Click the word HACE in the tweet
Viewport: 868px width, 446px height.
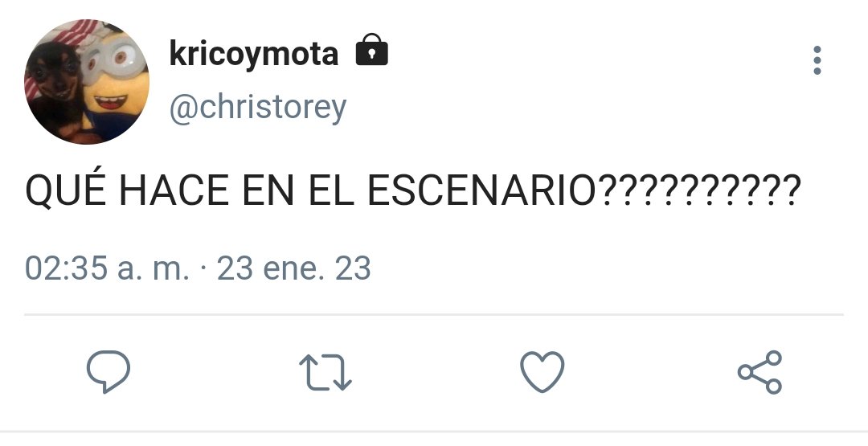coord(174,190)
